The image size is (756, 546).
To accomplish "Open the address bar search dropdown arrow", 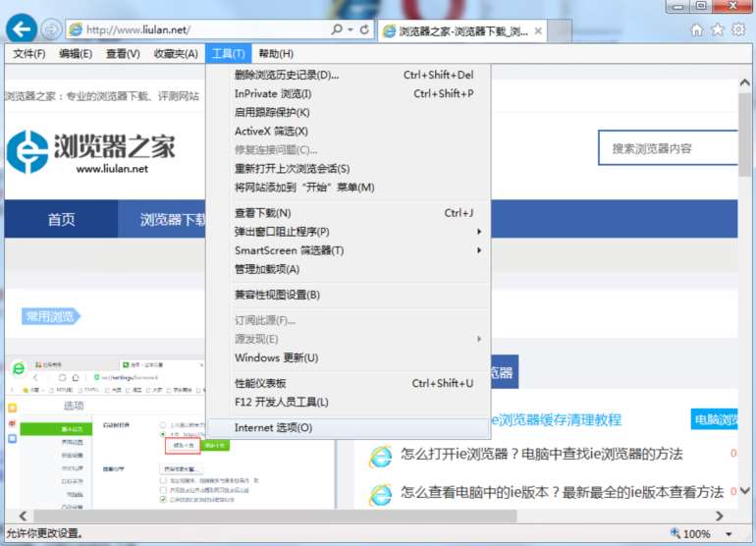I will pos(351,29).
